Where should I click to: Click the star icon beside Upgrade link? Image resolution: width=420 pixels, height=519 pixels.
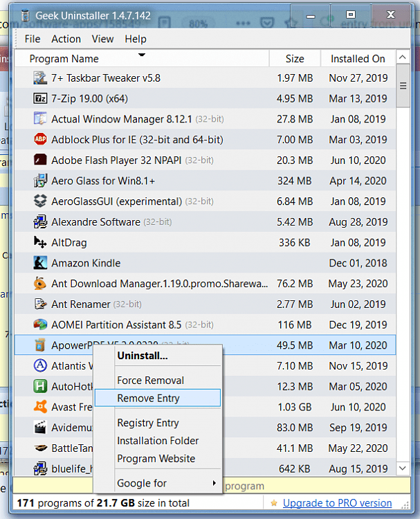coord(274,503)
